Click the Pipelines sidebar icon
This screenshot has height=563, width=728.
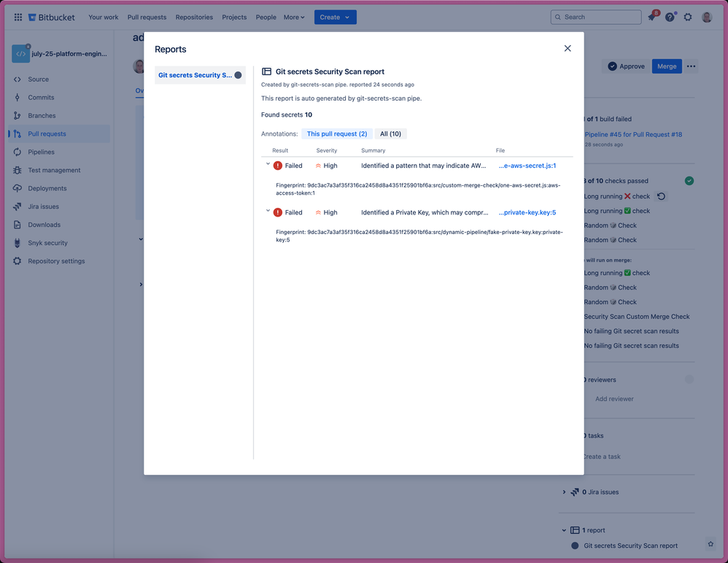18,152
